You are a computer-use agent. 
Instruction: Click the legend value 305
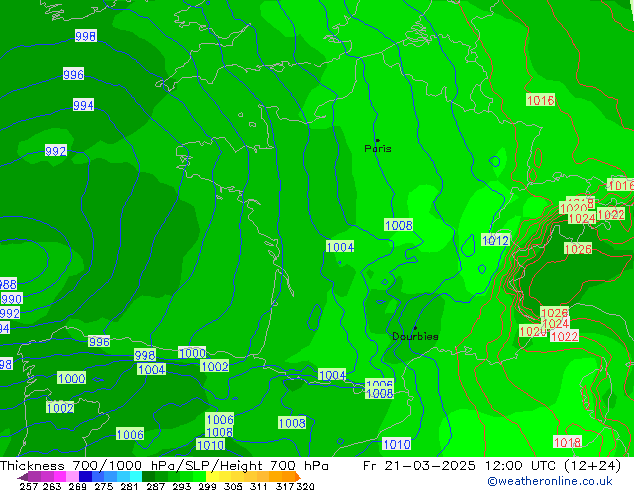pos(233,486)
